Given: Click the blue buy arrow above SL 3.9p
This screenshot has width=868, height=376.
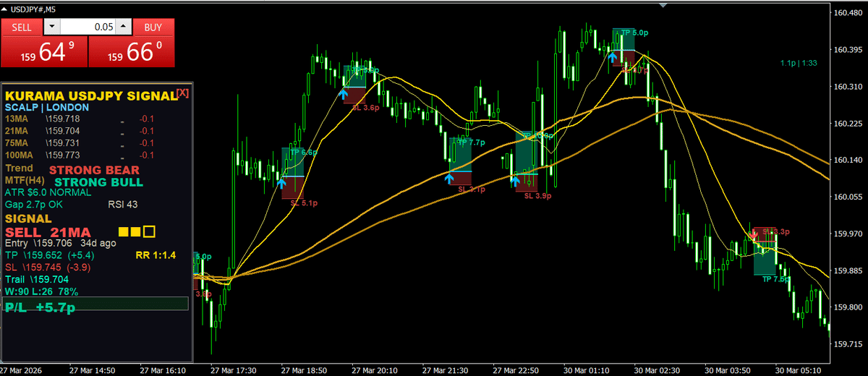Looking at the screenshot, I should point(514,180).
